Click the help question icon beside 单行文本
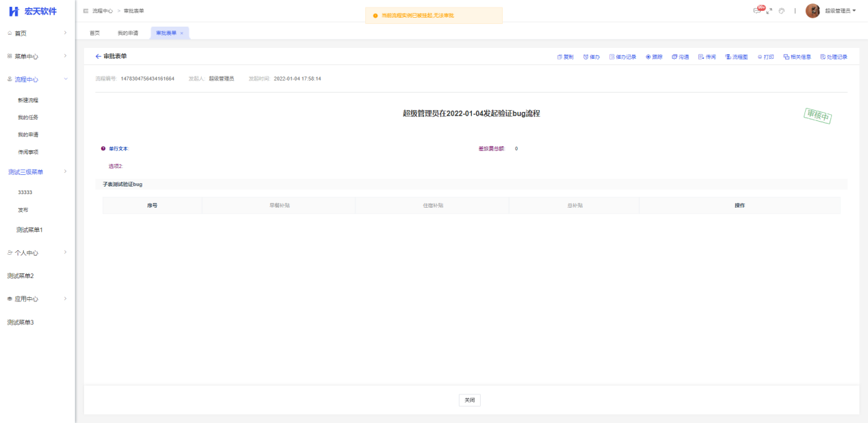This screenshot has width=868, height=423. click(x=103, y=148)
